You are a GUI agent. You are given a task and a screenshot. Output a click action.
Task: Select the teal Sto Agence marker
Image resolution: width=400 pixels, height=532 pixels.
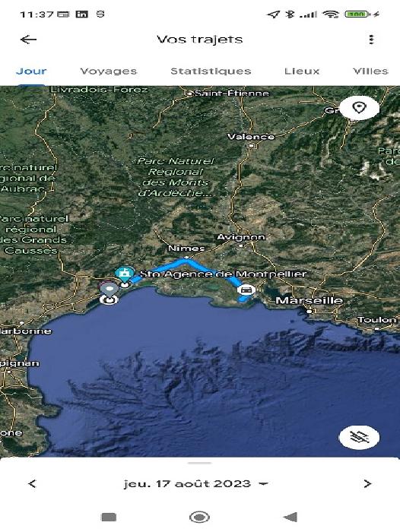click(124, 274)
